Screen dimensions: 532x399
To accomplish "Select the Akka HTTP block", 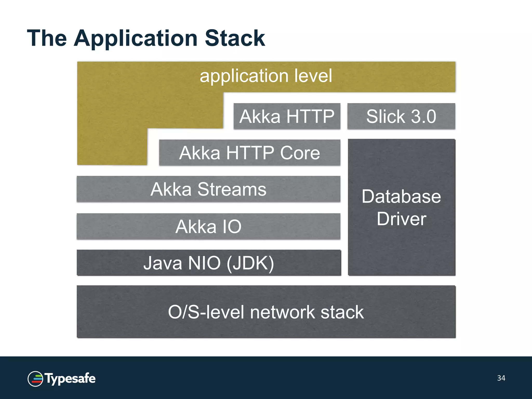I will pos(287,116).
